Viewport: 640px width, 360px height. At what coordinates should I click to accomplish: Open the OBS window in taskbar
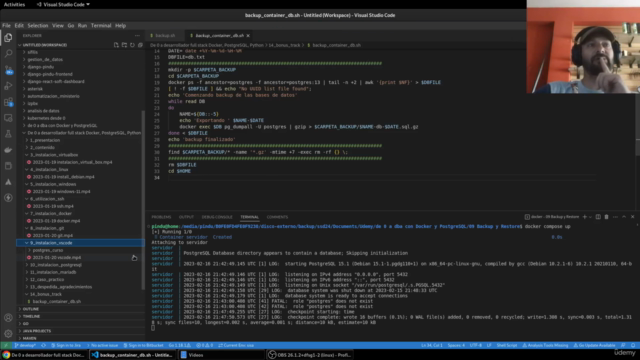[309, 355]
